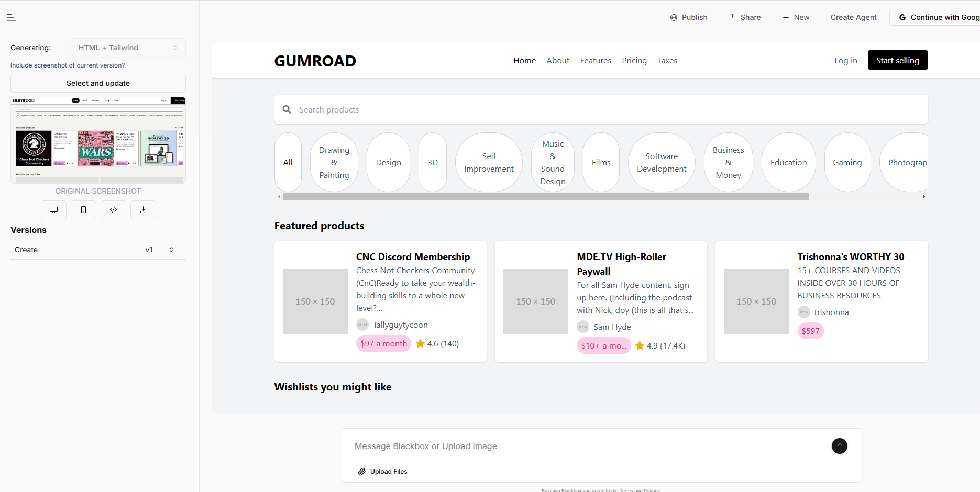
Task: Click the Publish globe icon
Action: click(674, 17)
